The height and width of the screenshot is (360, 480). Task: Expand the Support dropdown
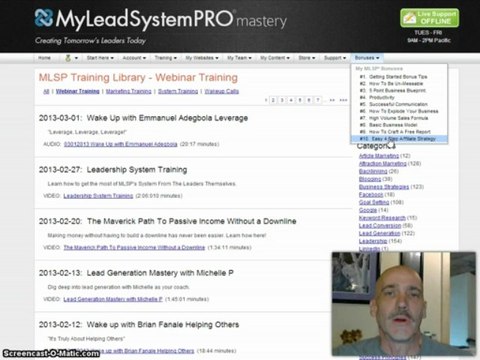click(x=335, y=58)
